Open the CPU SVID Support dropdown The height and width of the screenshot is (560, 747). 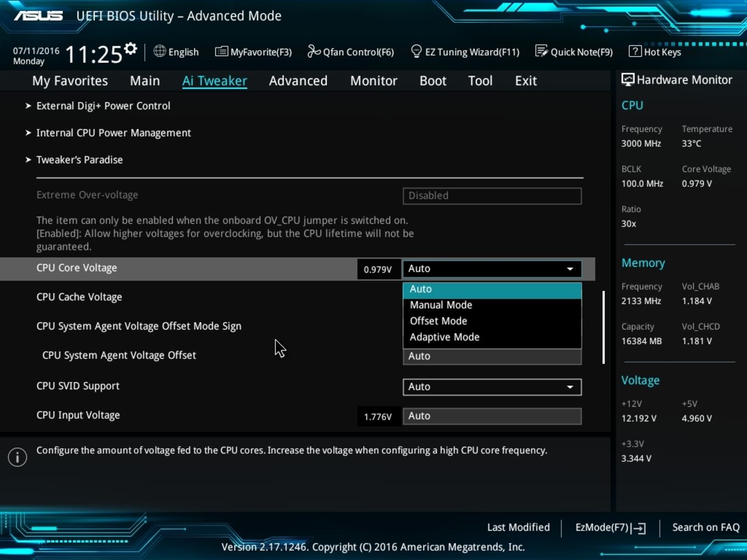pyautogui.click(x=492, y=387)
